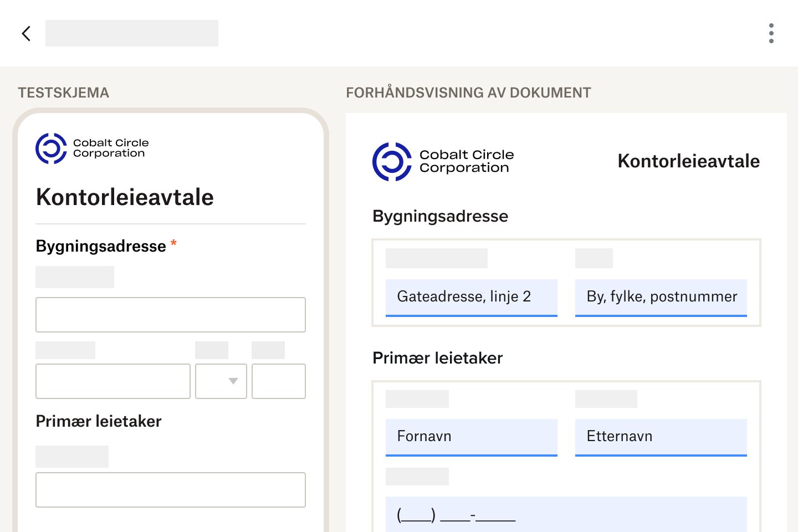Click the required-field asterisk next to Bygningsadresse
Viewport: 798px width, 532px height.
[x=173, y=244]
